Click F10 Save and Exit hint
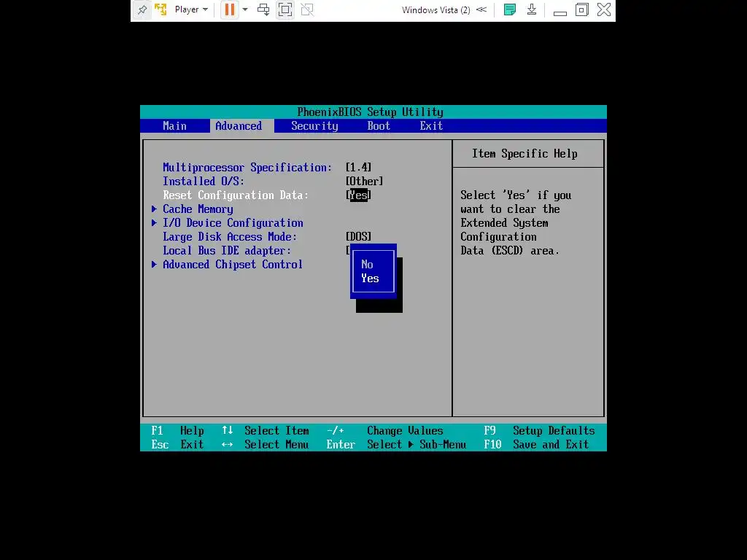The image size is (747, 560). tap(536, 445)
